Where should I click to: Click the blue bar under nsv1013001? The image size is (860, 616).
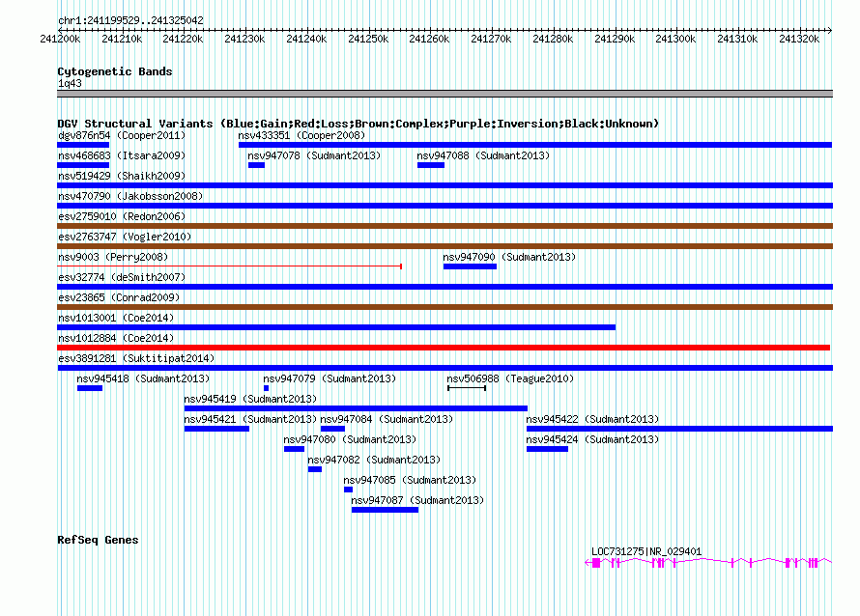336,327
